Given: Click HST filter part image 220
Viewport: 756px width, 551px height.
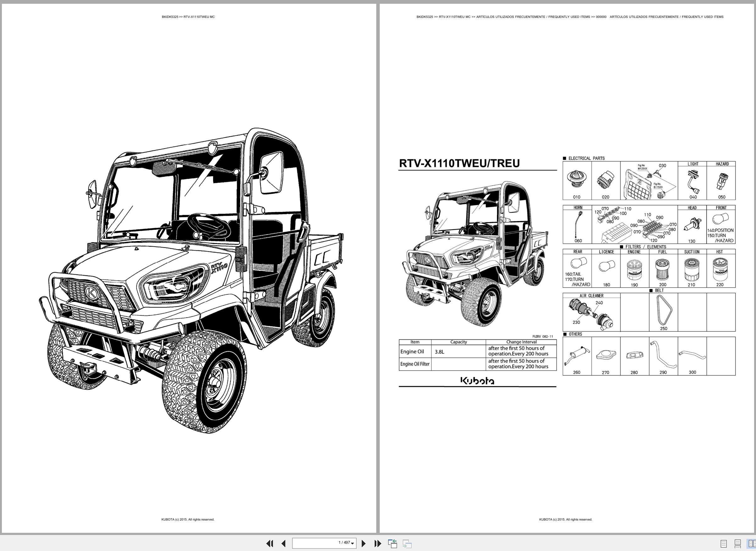Looking at the screenshot, I should [720, 270].
